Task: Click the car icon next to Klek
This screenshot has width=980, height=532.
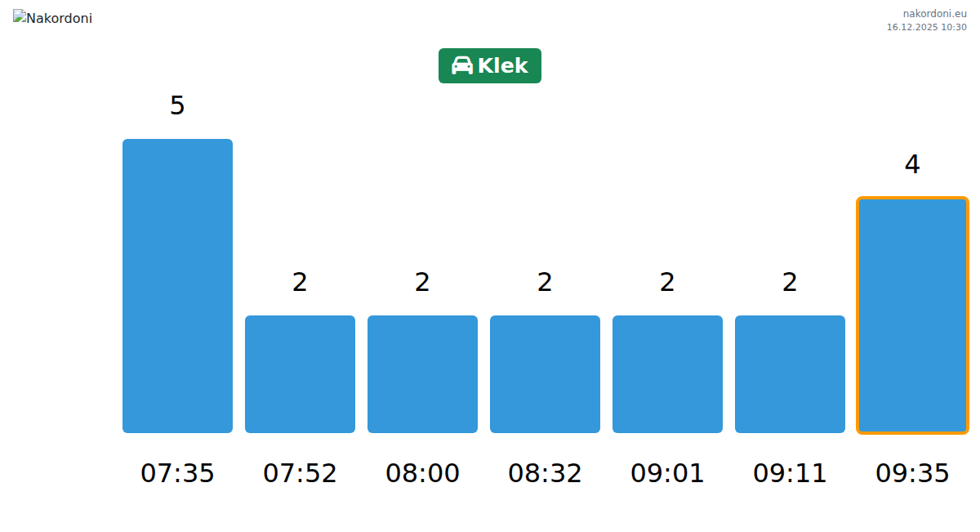Action: [462, 66]
